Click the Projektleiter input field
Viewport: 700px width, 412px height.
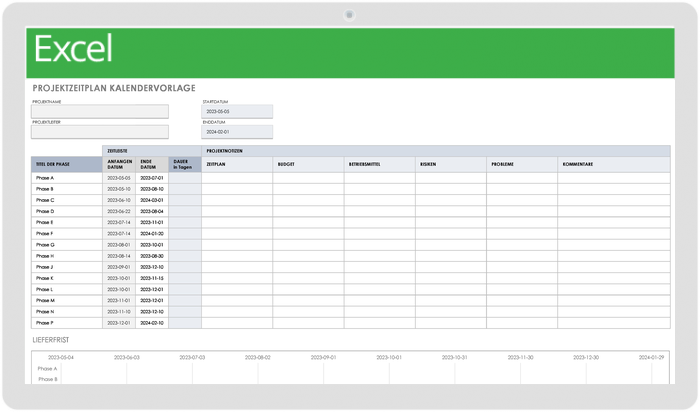(100, 132)
